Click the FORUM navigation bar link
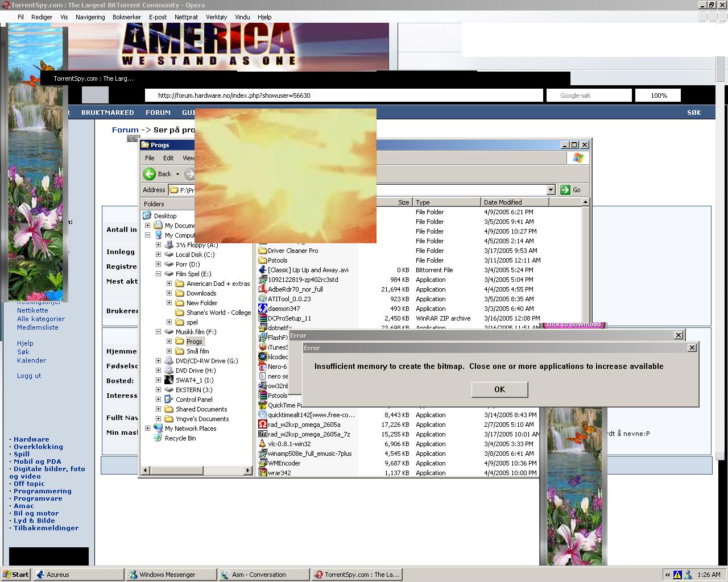Image resolution: width=728 pixels, height=582 pixels. (158, 113)
